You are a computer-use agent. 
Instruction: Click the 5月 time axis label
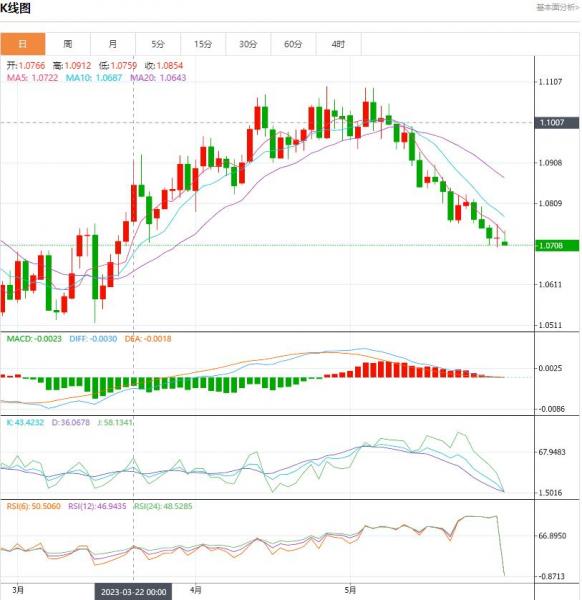point(350,590)
